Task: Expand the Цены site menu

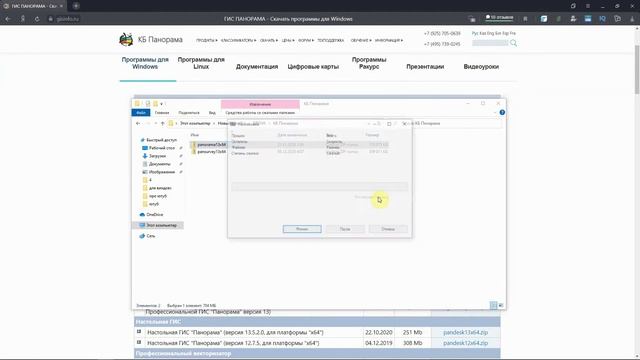Action: point(288,40)
